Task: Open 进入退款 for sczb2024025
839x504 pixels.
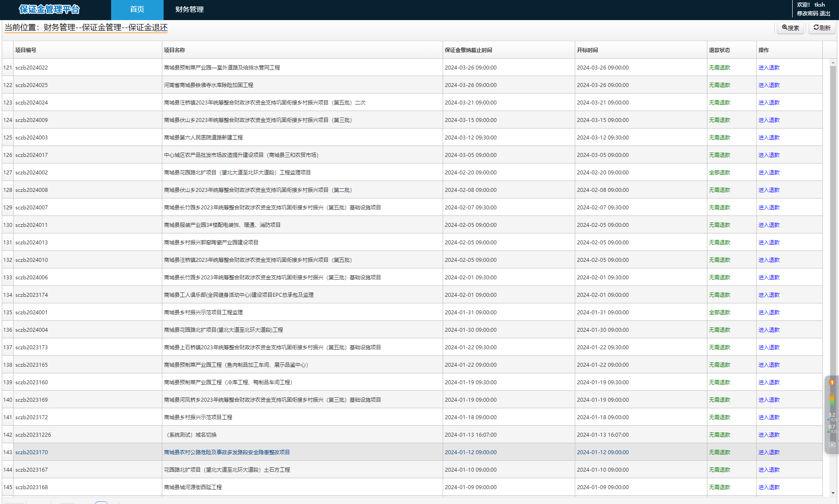Action: point(769,85)
